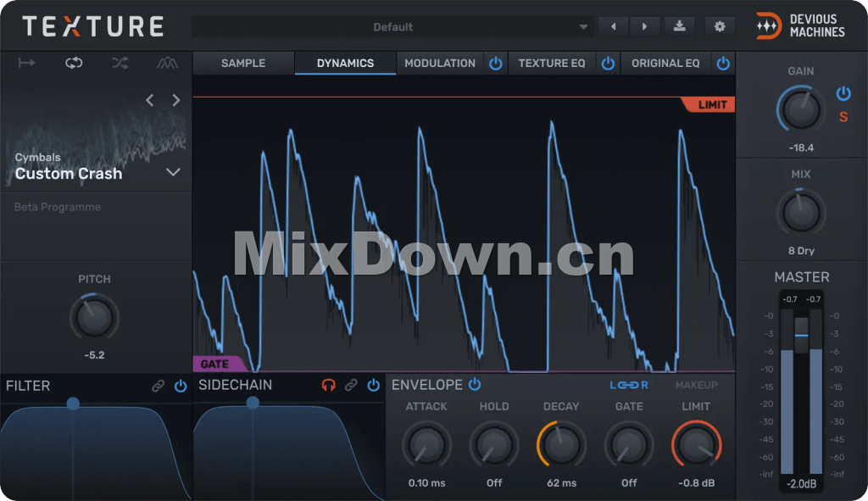The image size is (868, 501).
Task: Click the Master level fader handle
Action: (801, 335)
